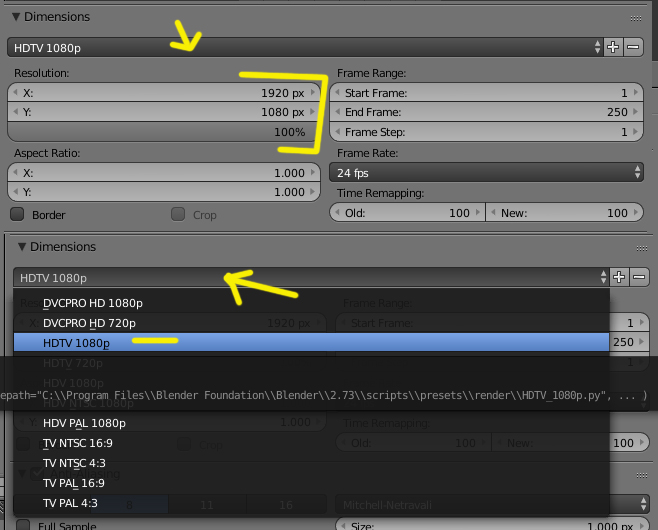The height and width of the screenshot is (530, 658).
Task: Open the lower HDTV 1080p presets dropdown
Action: 311,277
